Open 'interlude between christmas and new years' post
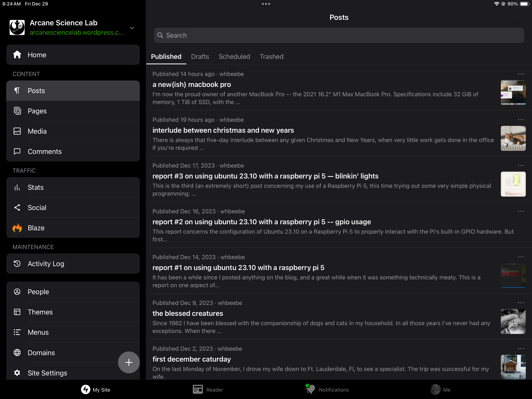 click(223, 130)
